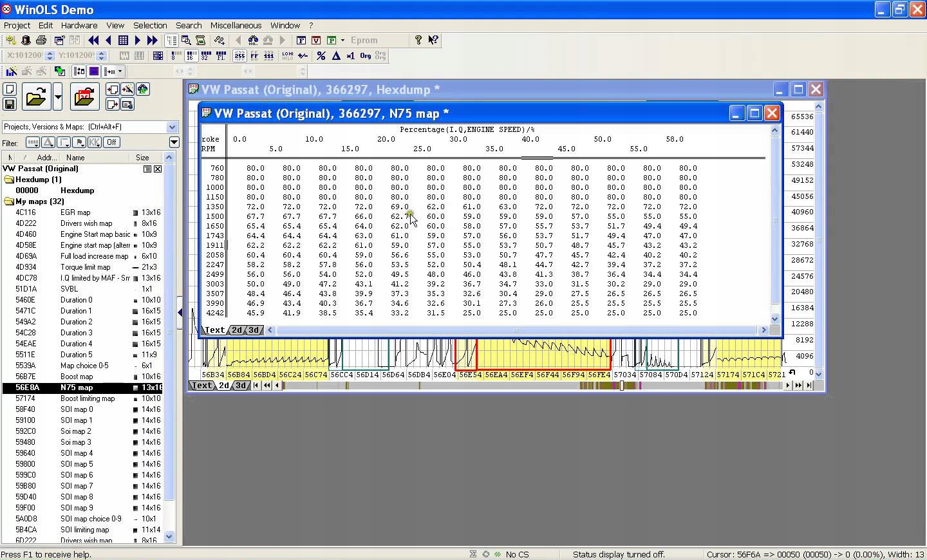Click the floppy disk save icon
Screen dimensions: 927x560
coord(10,104)
